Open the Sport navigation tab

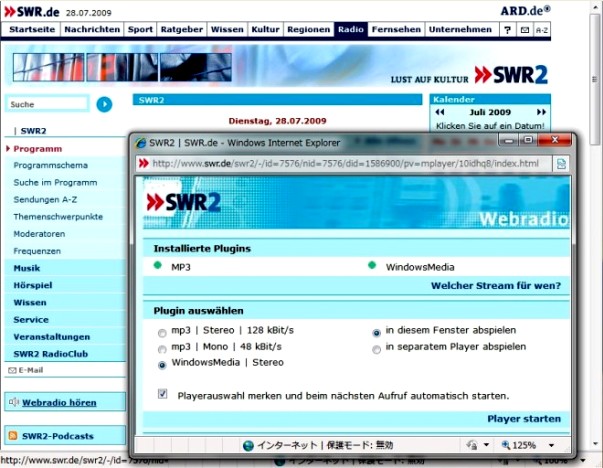(x=140, y=30)
